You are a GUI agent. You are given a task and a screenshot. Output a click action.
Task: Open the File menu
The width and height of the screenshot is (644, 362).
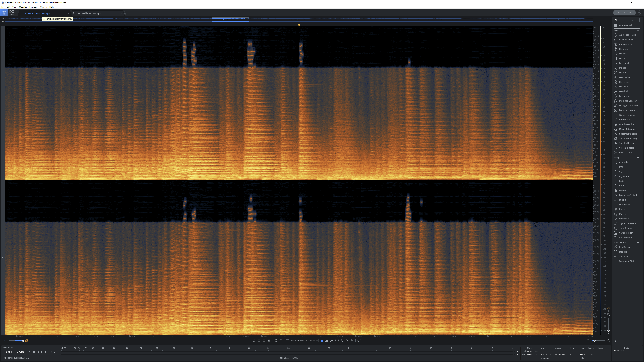pyautogui.click(x=3, y=7)
